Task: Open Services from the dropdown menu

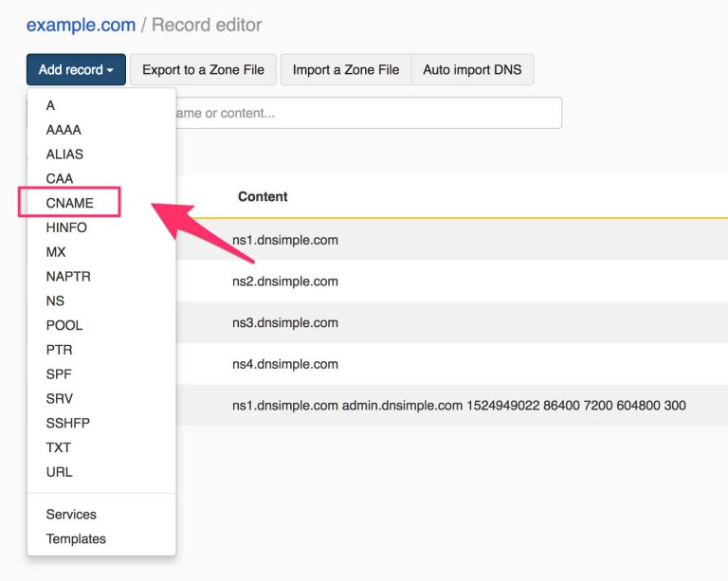Action: point(71,515)
